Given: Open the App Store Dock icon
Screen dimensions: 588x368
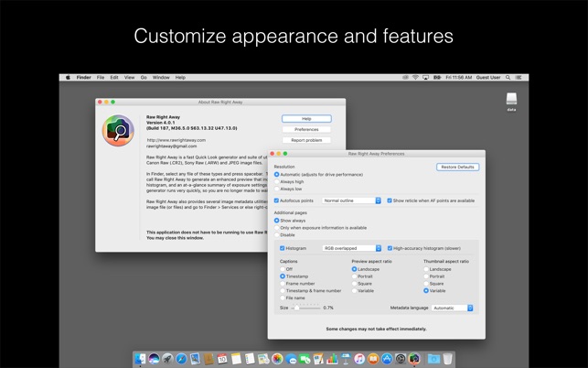Looking at the screenshot, I should pos(387,359).
